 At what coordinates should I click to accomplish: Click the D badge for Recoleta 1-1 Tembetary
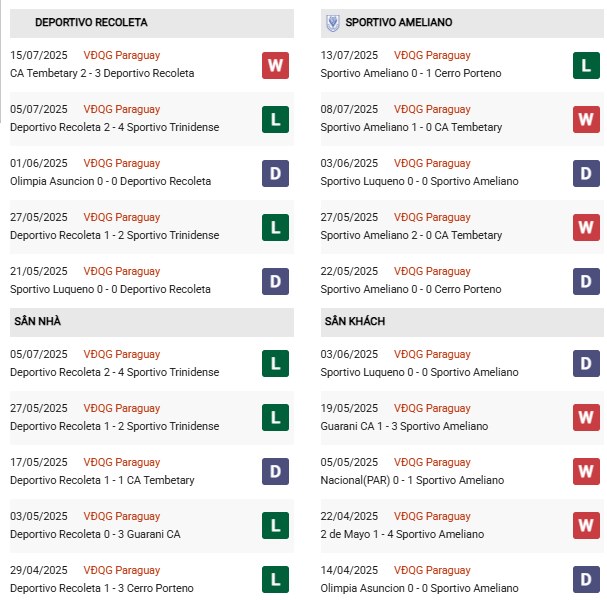click(275, 471)
